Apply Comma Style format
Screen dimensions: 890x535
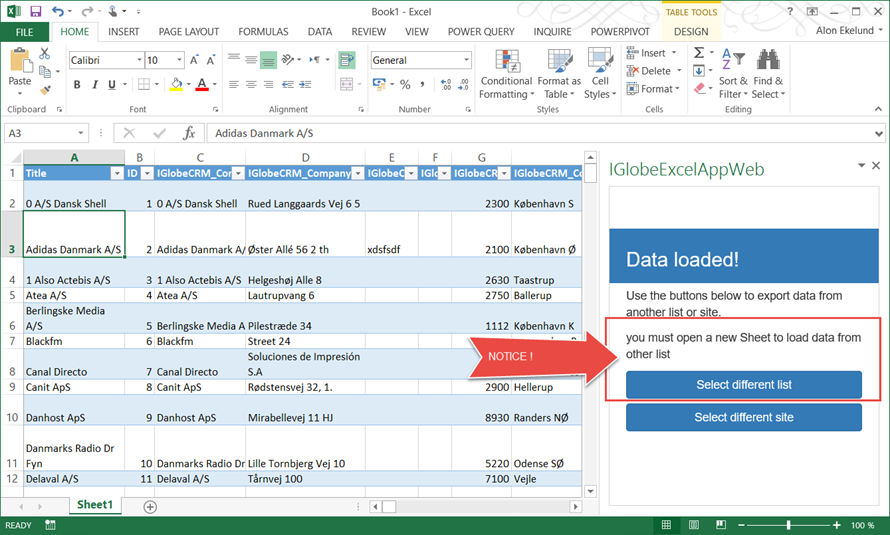pyautogui.click(x=422, y=85)
